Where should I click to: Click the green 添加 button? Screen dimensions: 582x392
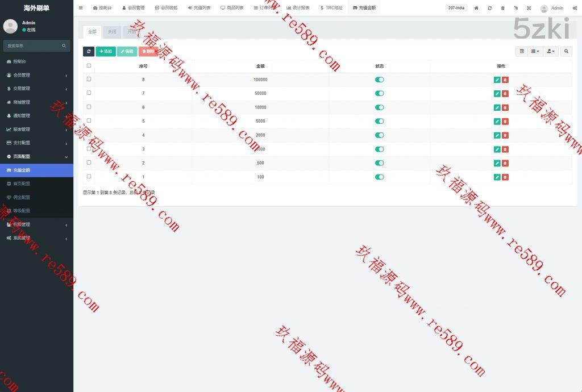tap(105, 51)
